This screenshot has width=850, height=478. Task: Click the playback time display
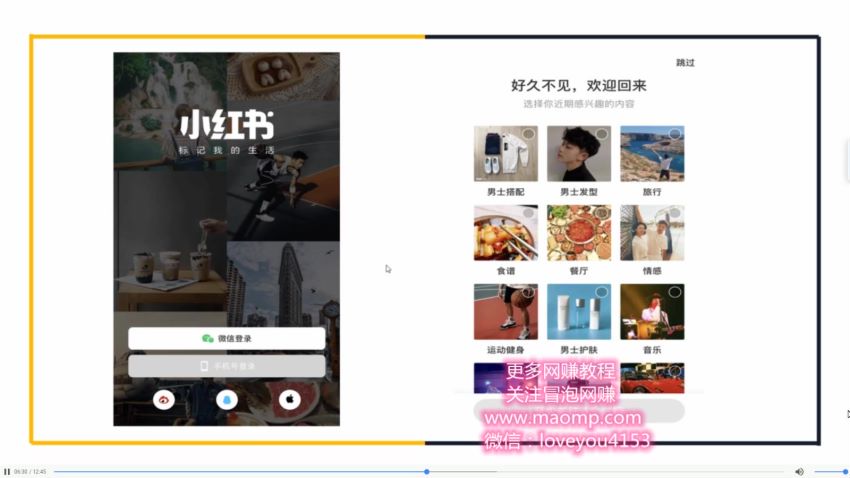30,471
